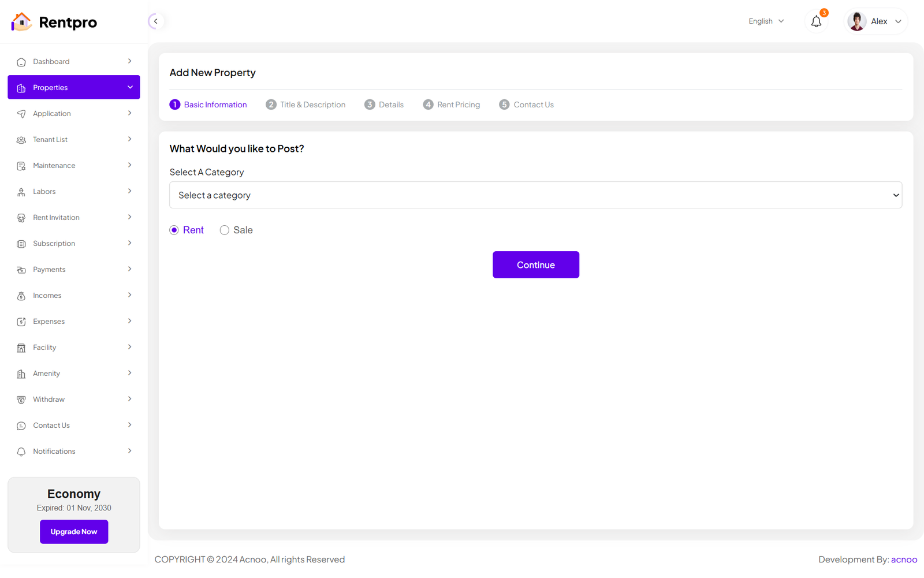Click the Facility building icon

point(21,348)
